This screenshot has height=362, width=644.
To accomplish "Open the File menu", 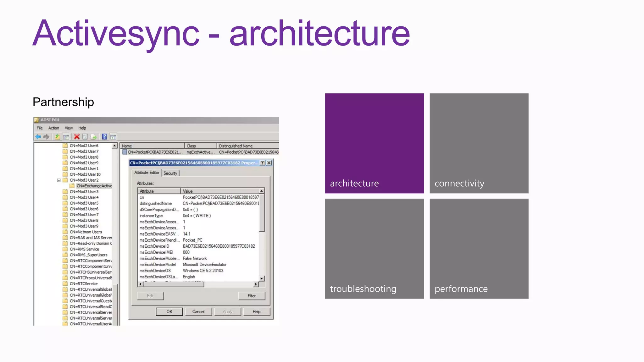I will click(40, 128).
